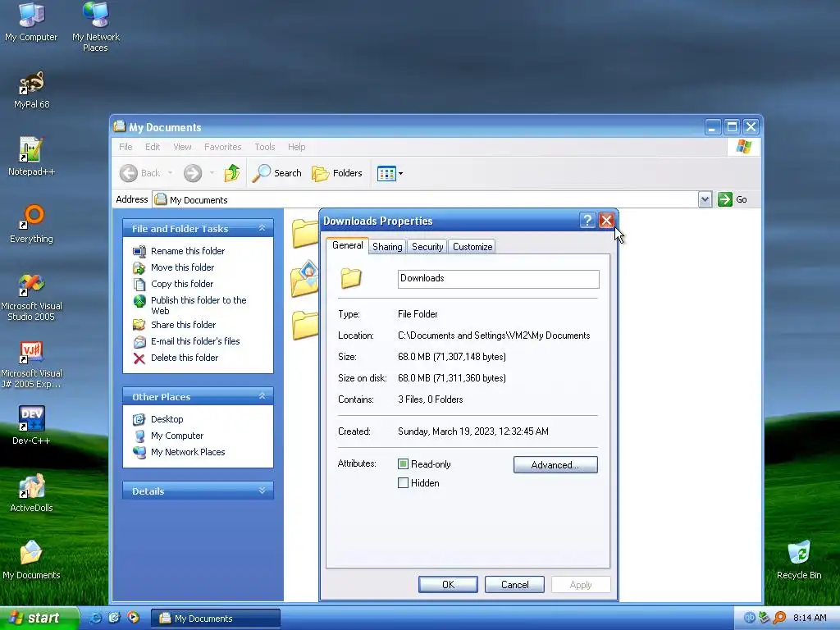Image resolution: width=840 pixels, height=630 pixels.
Task: Launch ActiveDolls desktop shortcut
Action: click(31, 493)
